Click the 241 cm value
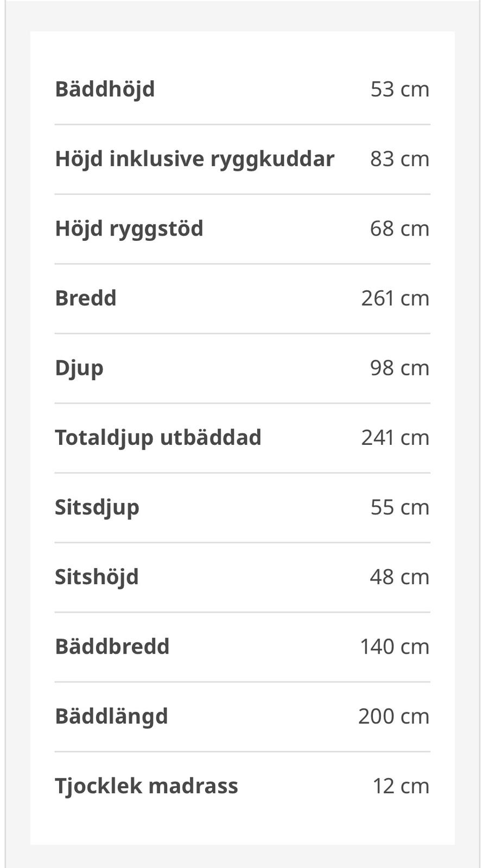 click(396, 438)
